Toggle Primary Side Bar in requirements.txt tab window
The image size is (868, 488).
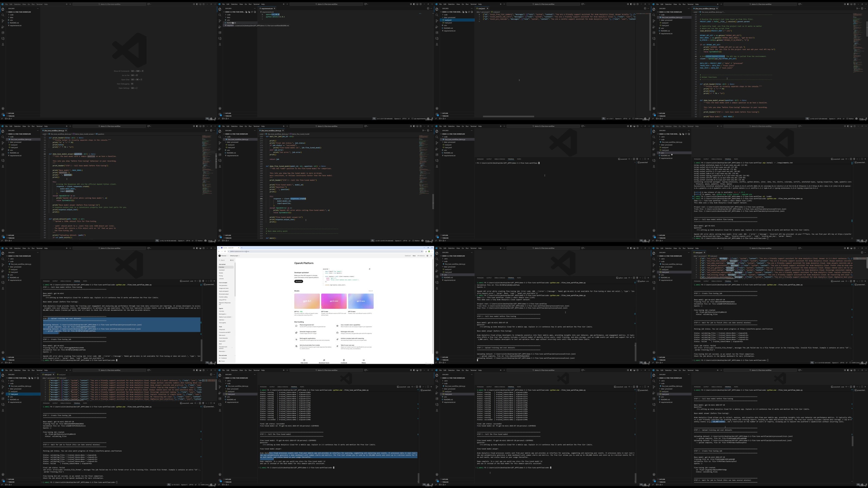[414, 4]
